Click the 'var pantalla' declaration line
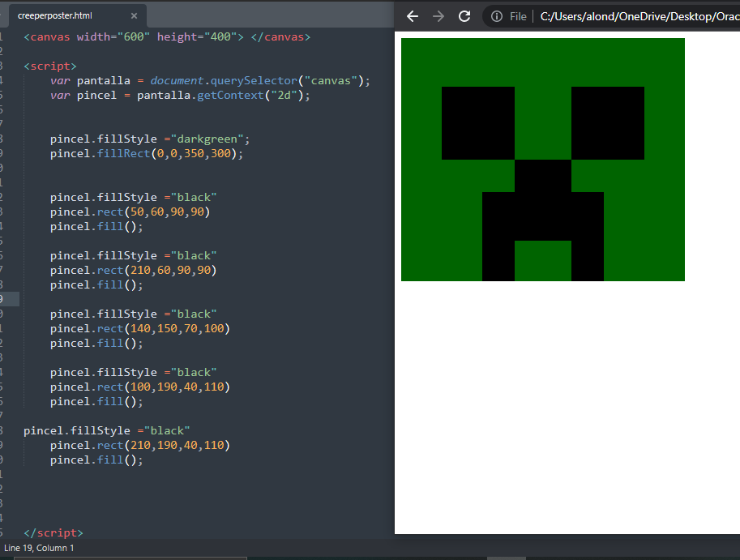The width and height of the screenshot is (740, 560). click(210, 81)
